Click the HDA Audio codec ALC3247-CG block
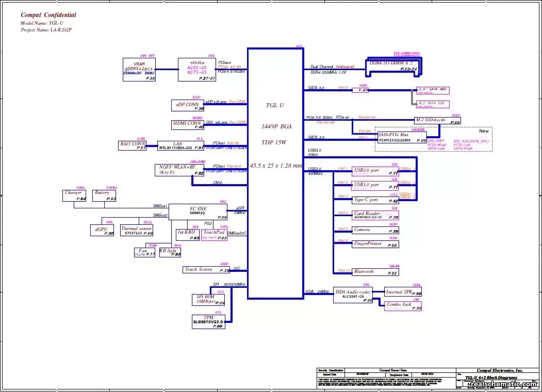 (x=354, y=296)
